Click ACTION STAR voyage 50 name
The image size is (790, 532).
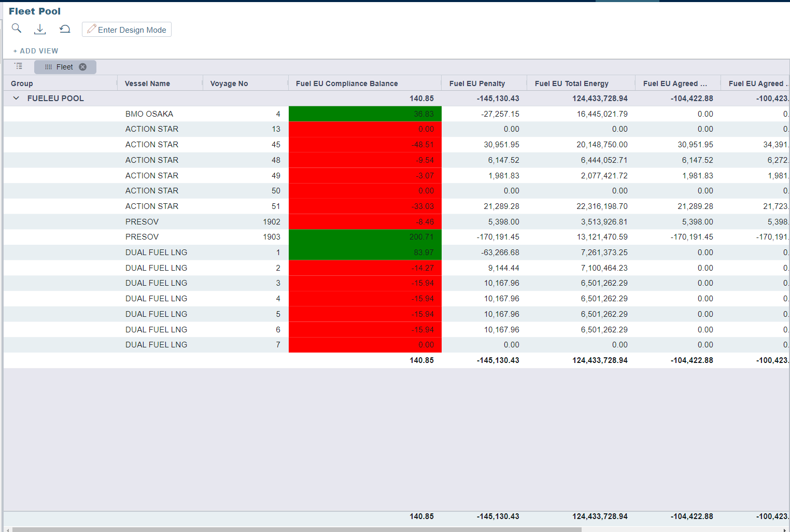[152, 191]
